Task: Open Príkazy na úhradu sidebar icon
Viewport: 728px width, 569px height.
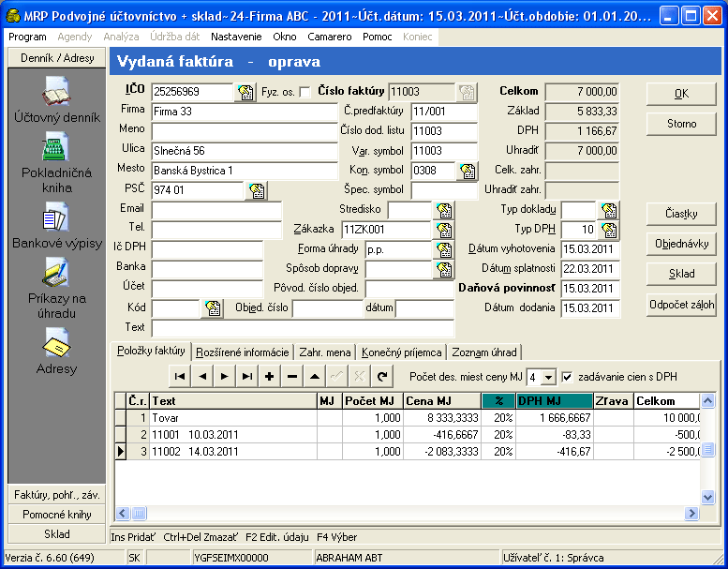Action: 56,272
